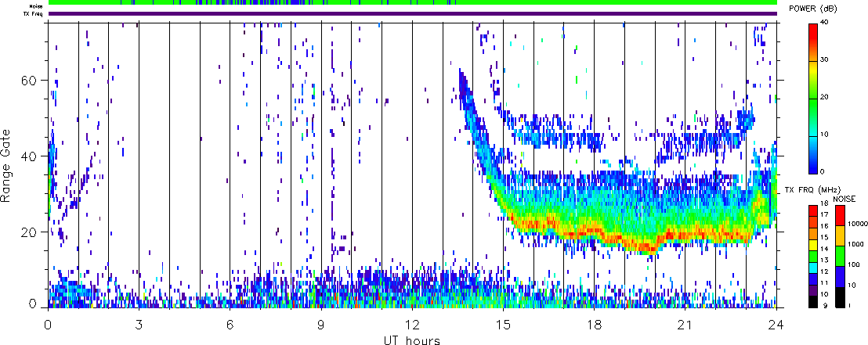Select the 16 label on the TX FRQ legend
The height and width of the screenshot is (345, 868).
tap(825, 226)
